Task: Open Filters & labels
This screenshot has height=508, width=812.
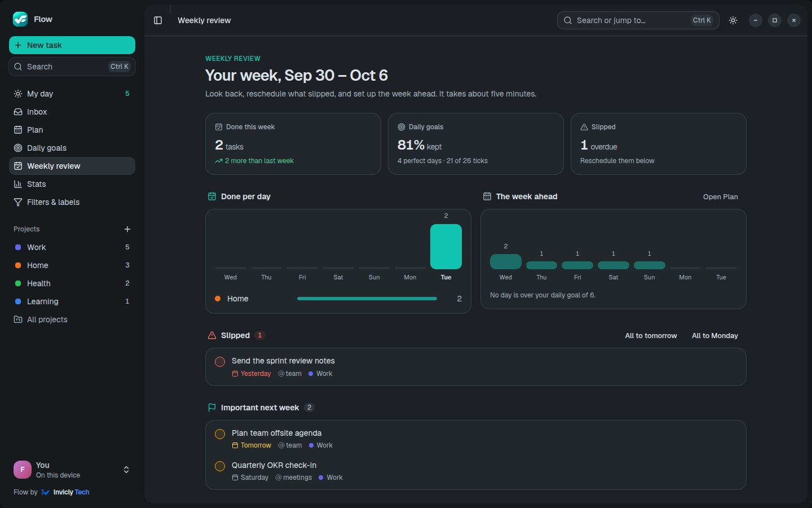Action: (x=72, y=202)
